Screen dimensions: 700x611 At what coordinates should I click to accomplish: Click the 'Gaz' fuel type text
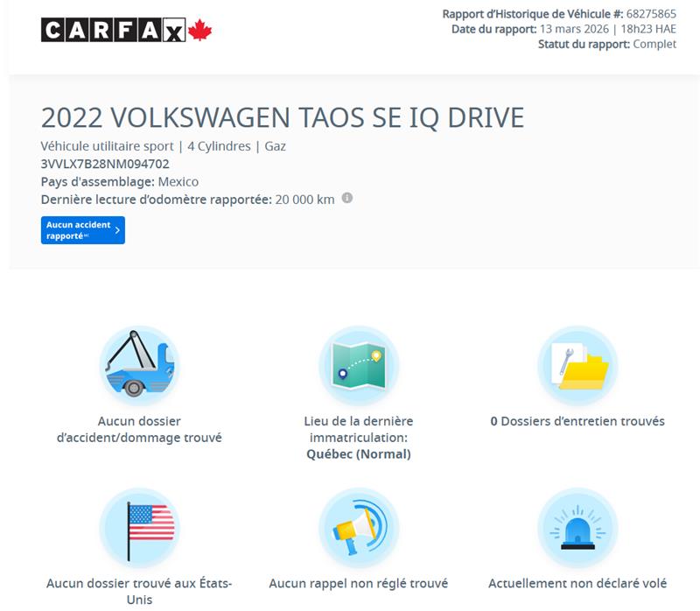coord(275,146)
